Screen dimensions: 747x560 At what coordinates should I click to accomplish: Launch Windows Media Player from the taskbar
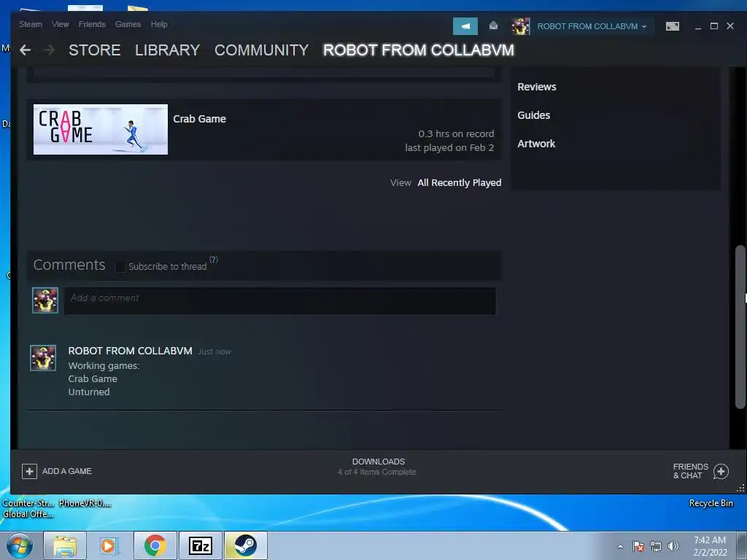coord(109,545)
